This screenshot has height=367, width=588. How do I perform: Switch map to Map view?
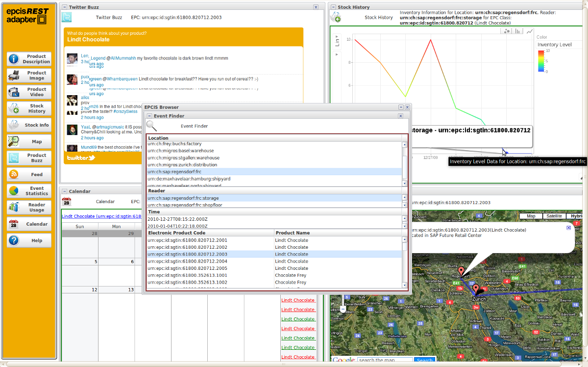(531, 216)
